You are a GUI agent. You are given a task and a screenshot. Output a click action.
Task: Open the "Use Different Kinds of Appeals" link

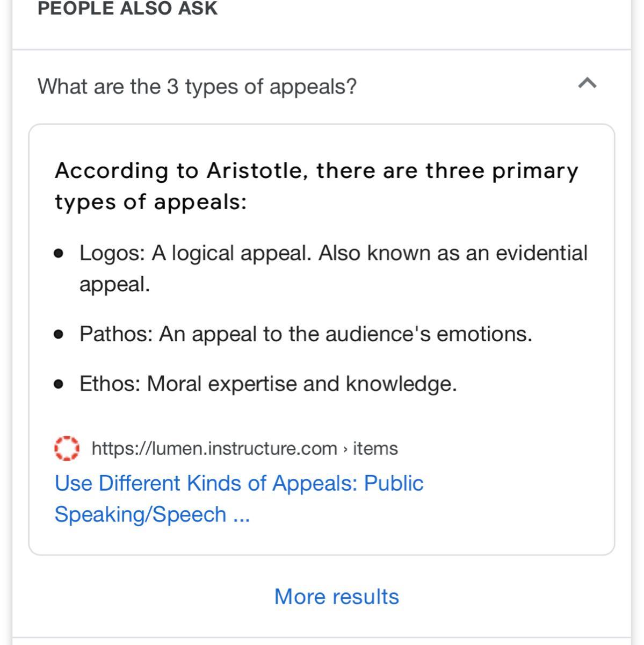[239, 483]
